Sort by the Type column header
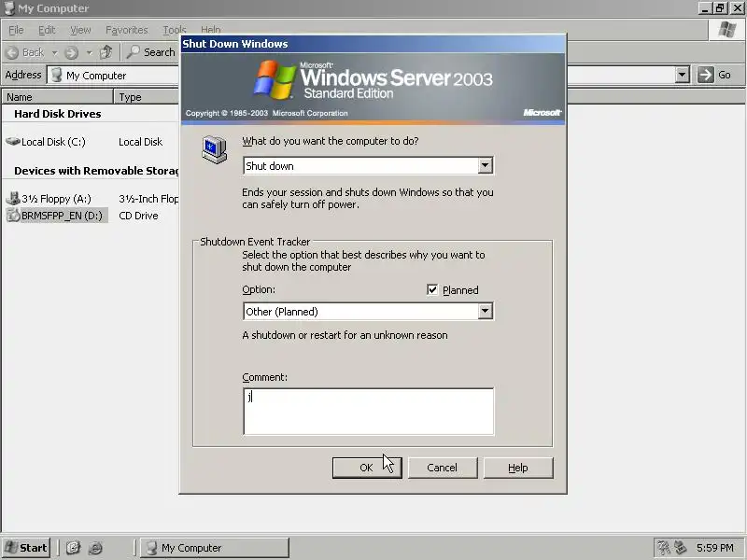Viewport: 747px width, 560px height. [146, 97]
